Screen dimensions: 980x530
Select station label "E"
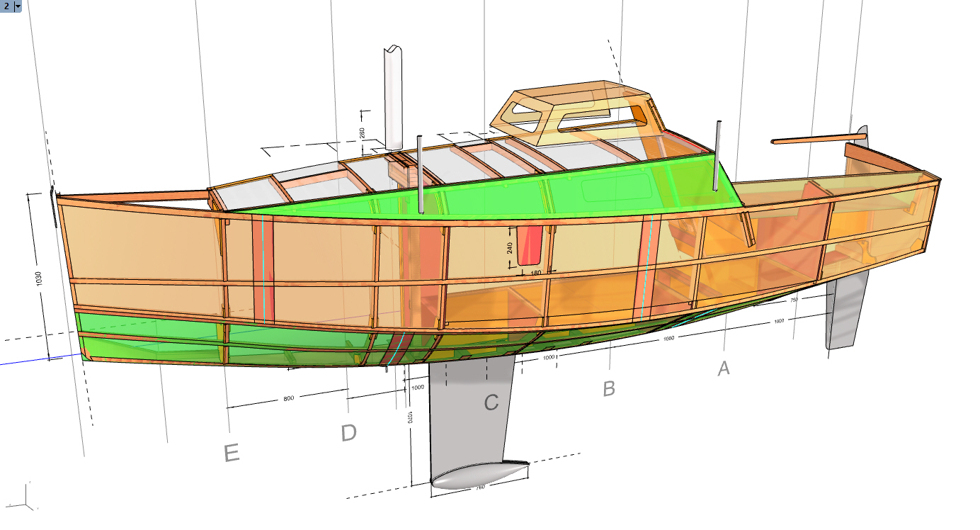231,453
